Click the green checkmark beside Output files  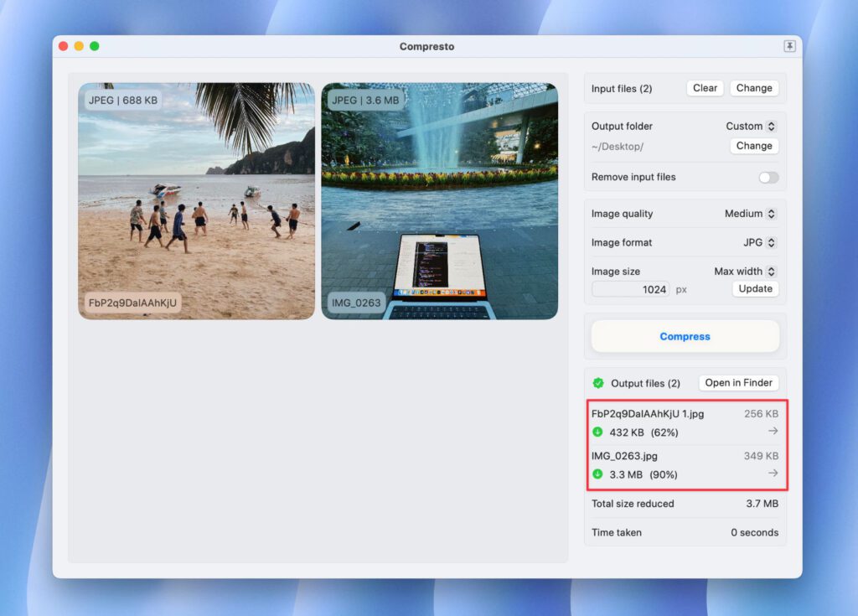[598, 383]
